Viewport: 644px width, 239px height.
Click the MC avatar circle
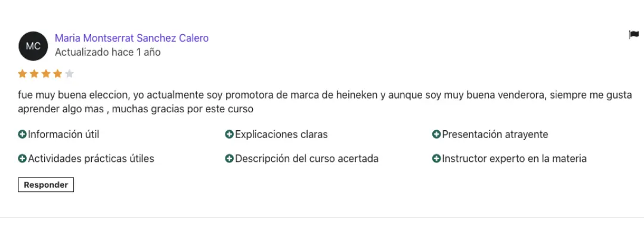pos(33,46)
